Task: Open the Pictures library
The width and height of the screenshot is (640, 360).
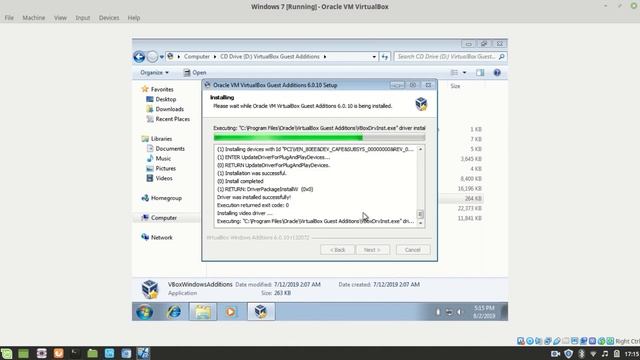Action: click(x=161, y=169)
